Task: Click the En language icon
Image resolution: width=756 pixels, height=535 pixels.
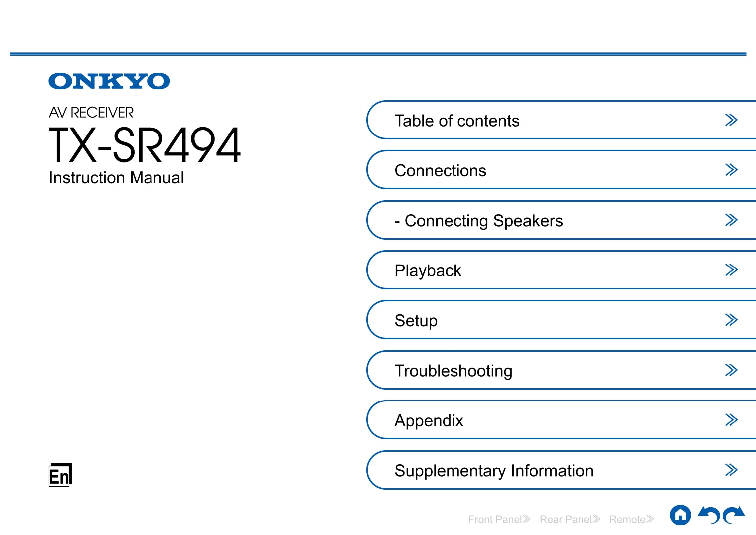Action: [x=60, y=475]
